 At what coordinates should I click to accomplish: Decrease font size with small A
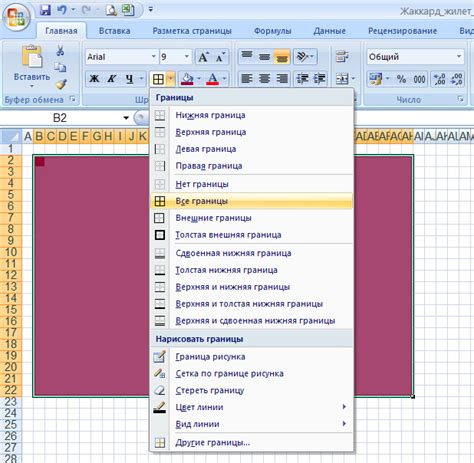coord(220,57)
